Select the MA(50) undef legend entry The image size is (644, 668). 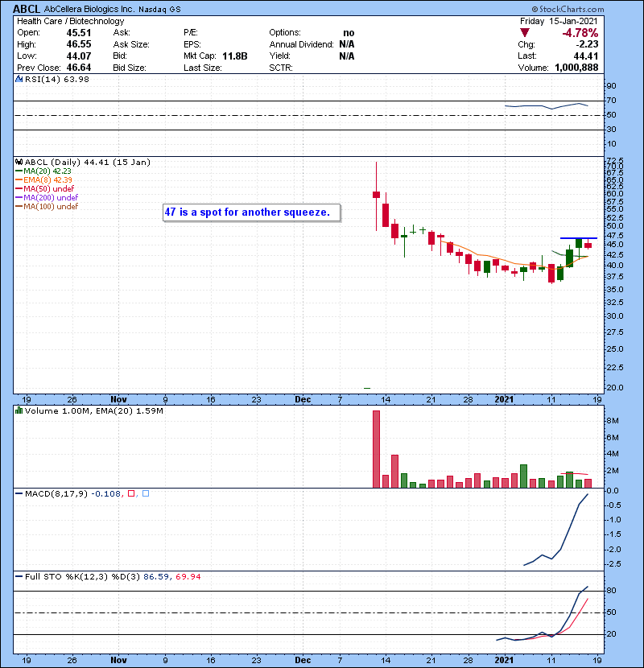[x=45, y=188]
